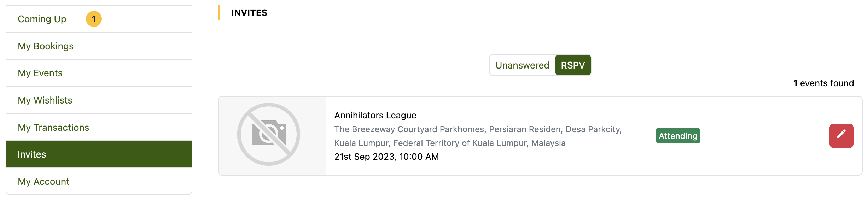Click the green Attending status badge
Viewport: 868px width, 200px height.
coord(678,136)
